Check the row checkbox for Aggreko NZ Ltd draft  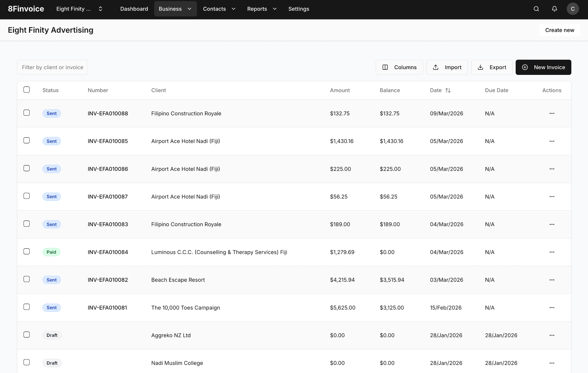click(x=26, y=335)
